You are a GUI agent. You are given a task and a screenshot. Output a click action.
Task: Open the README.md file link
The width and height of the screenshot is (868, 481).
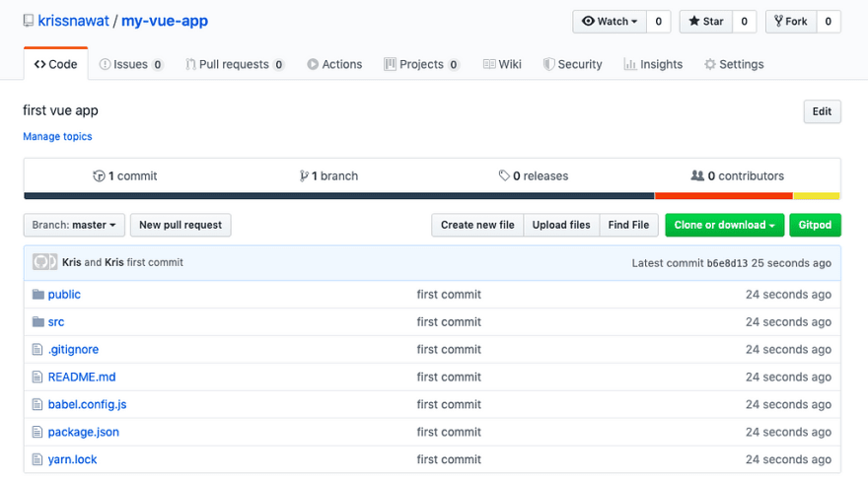tap(82, 378)
